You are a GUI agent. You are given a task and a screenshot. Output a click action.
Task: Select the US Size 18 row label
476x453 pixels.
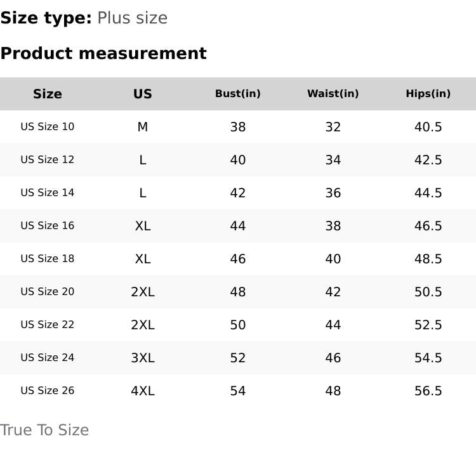[x=48, y=259]
